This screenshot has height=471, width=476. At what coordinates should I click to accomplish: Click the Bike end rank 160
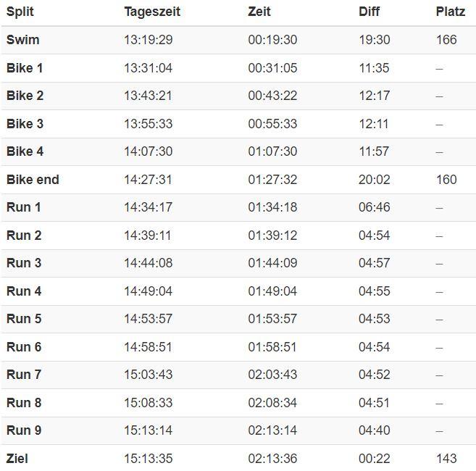click(x=446, y=180)
